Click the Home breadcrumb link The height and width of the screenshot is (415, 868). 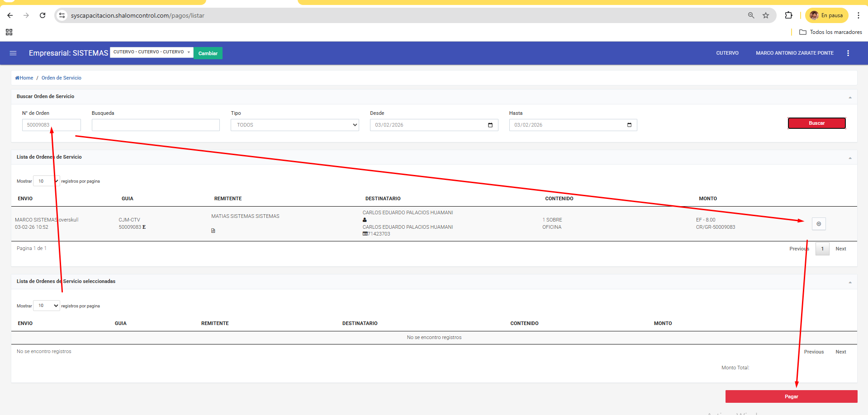click(x=24, y=78)
